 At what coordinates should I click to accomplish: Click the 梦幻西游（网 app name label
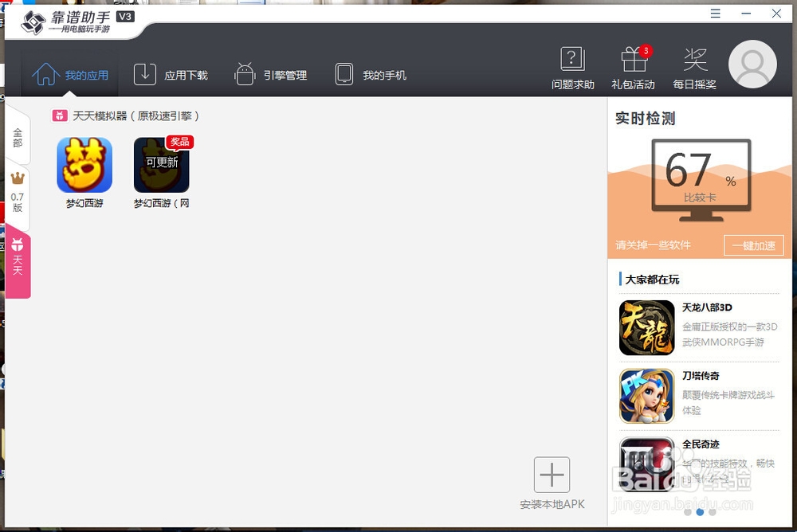(161, 203)
